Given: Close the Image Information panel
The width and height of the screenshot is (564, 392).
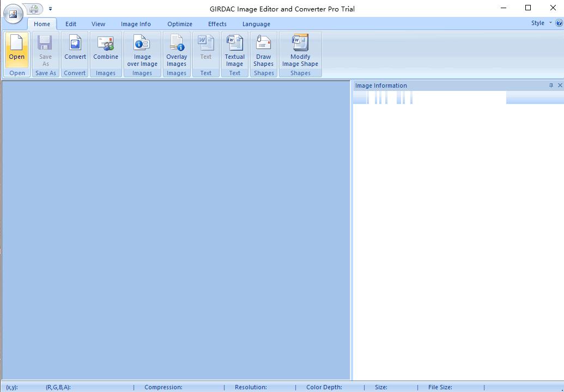Looking at the screenshot, I should pyautogui.click(x=560, y=85).
